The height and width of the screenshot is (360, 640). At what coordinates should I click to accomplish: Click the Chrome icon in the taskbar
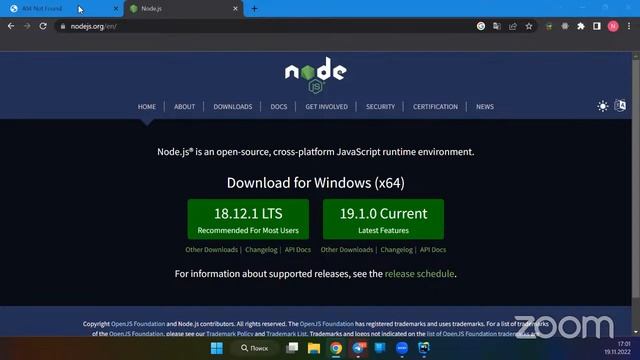[336, 348]
